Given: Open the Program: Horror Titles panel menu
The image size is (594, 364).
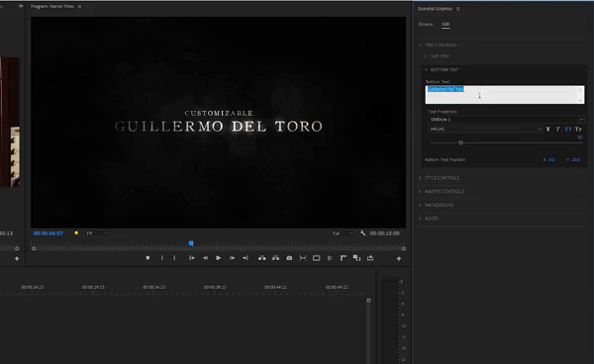Looking at the screenshot, I should point(79,7).
